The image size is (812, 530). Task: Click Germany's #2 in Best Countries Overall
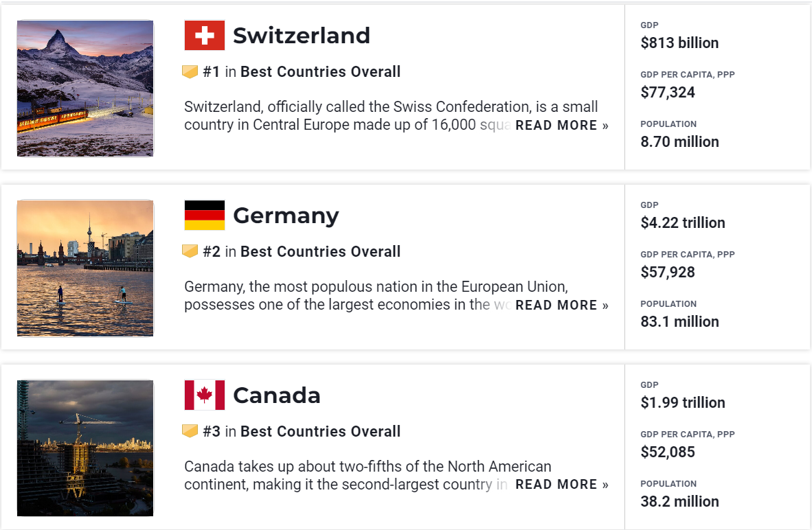point(302,251)
